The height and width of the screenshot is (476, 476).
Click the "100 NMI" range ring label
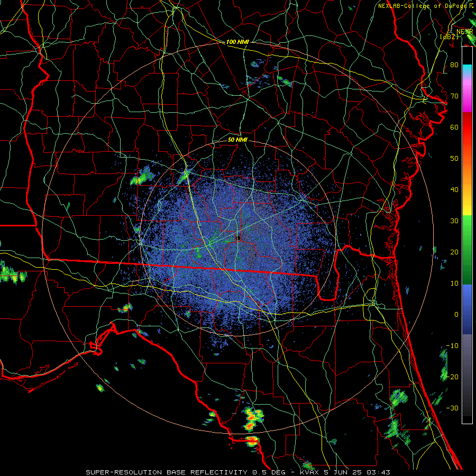click(237, 42)
